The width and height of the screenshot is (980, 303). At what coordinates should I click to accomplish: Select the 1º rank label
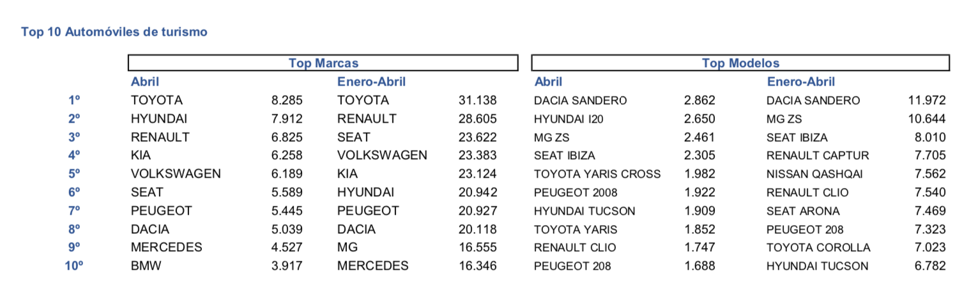75,100
